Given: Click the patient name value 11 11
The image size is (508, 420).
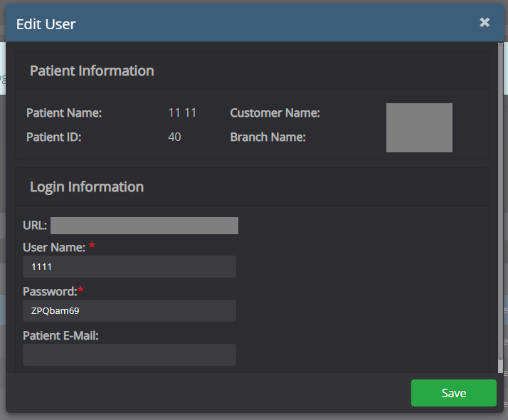Looking at the screenshot, I should 182,113.
